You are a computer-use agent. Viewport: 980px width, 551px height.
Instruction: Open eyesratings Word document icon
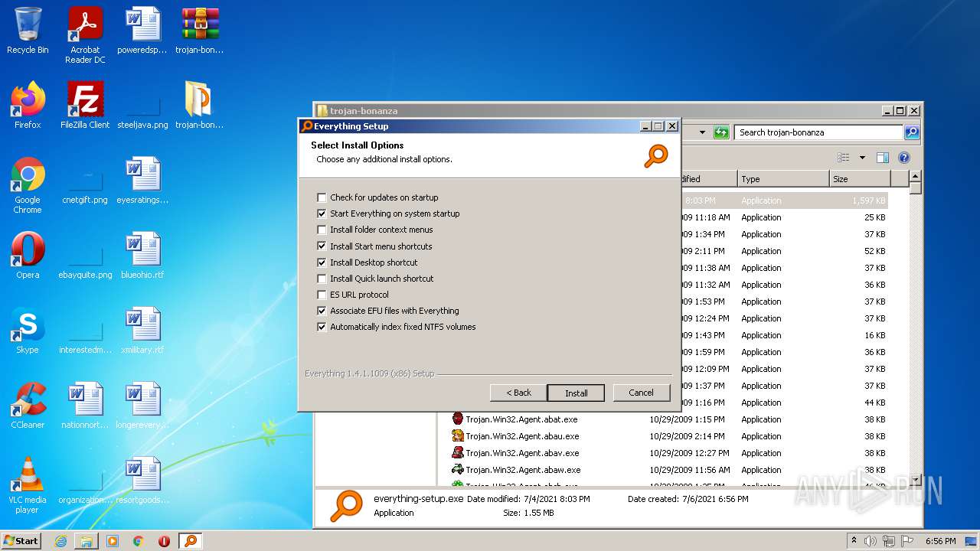[142, 181]
